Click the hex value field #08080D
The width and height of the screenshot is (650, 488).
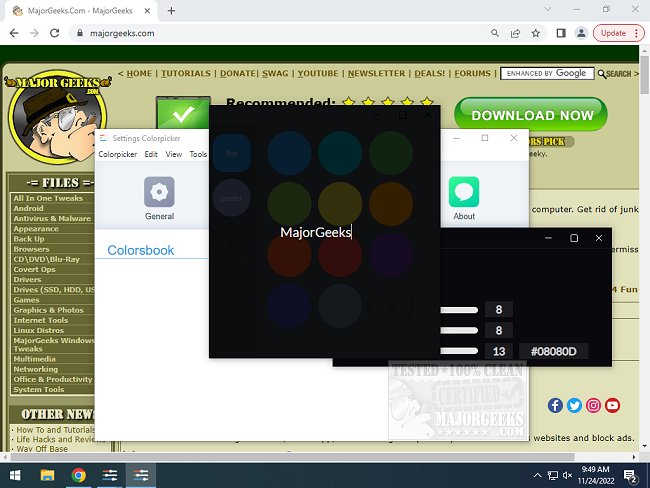[x=553, y=352]
